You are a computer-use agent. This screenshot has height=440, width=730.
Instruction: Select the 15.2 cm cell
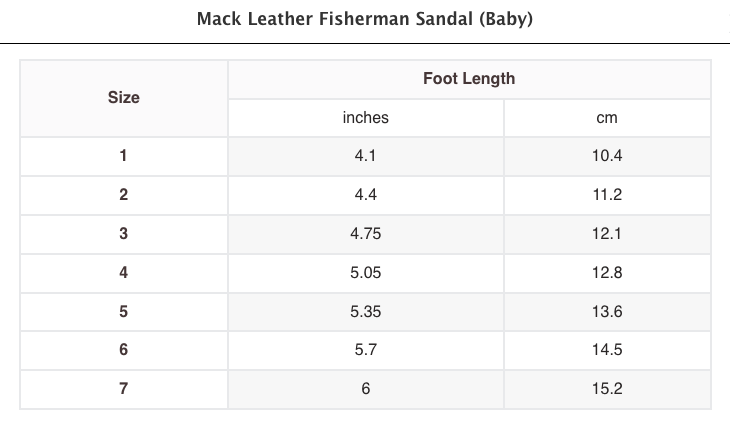tap(607, 389)
